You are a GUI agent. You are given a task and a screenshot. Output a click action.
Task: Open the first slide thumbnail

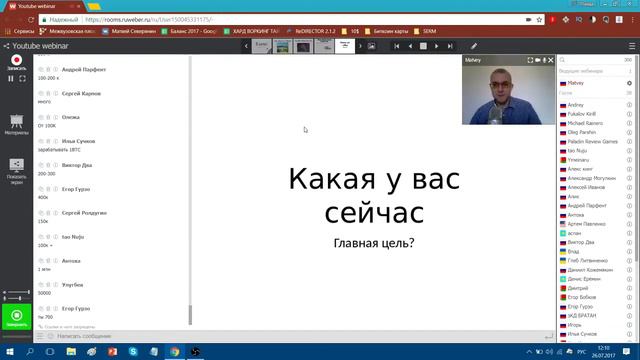click(x=262, y=46)
